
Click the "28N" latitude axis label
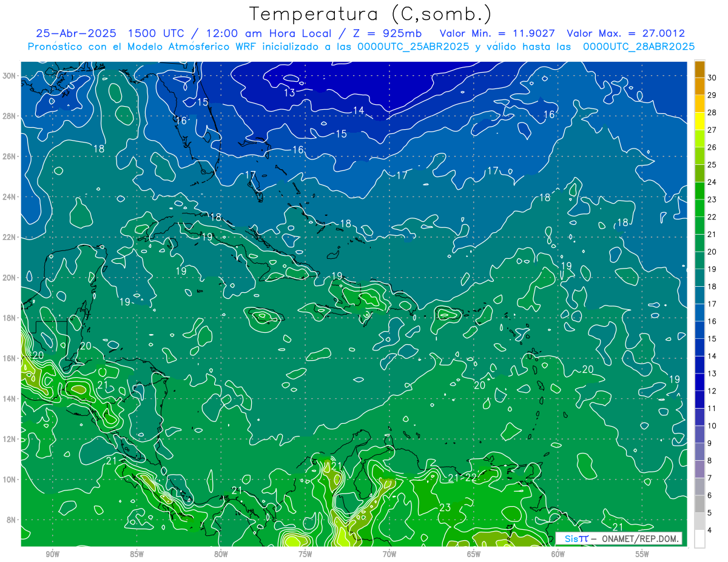[x=9, y=116]
